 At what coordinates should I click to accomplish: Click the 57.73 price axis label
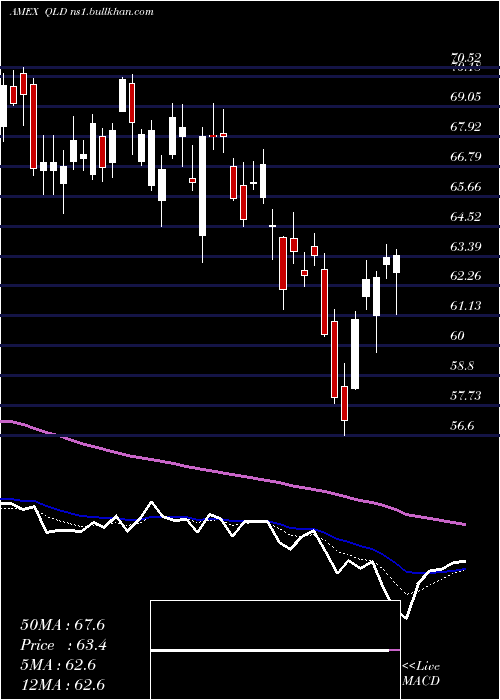[x=466, y=396]
